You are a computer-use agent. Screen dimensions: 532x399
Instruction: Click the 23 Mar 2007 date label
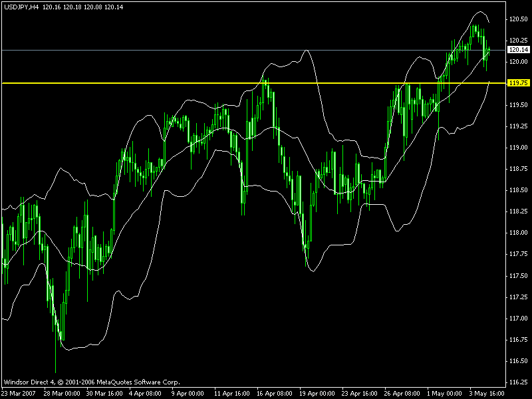[19, 394]
